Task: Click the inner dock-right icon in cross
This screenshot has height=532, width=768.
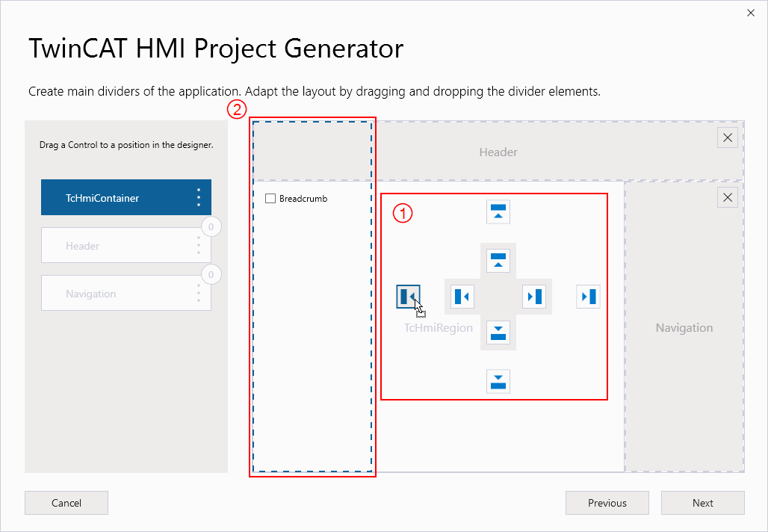Action: (534, 297)
